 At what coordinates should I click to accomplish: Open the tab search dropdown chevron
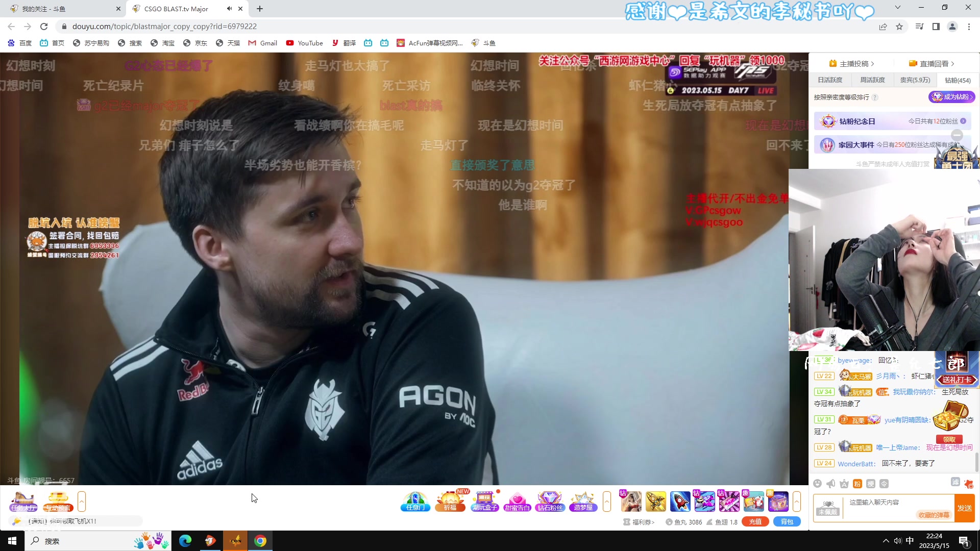click(898, 8)
